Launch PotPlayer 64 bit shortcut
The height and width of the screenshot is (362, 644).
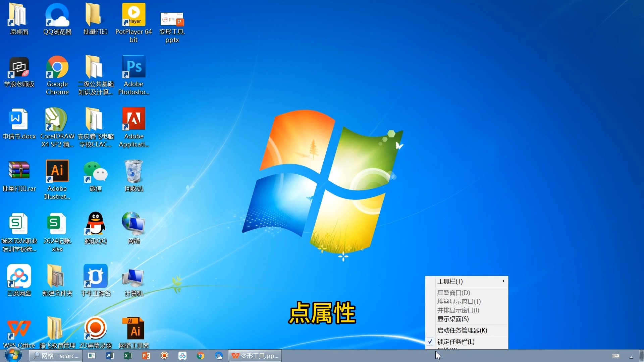(x=133, y=23)
